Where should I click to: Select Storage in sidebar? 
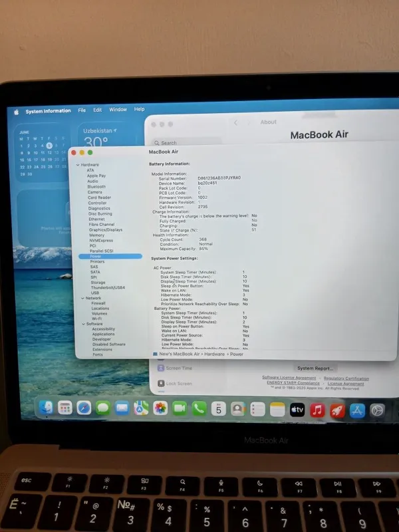98,282
